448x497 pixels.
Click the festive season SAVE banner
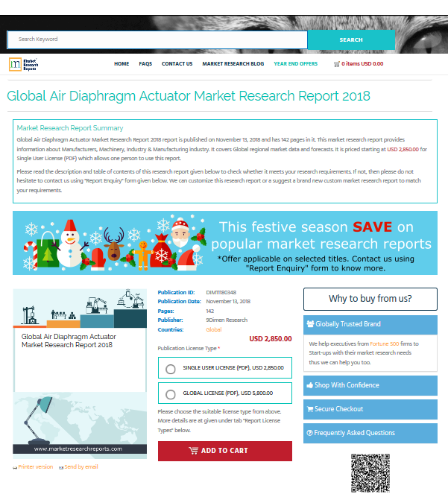[225, 243]
